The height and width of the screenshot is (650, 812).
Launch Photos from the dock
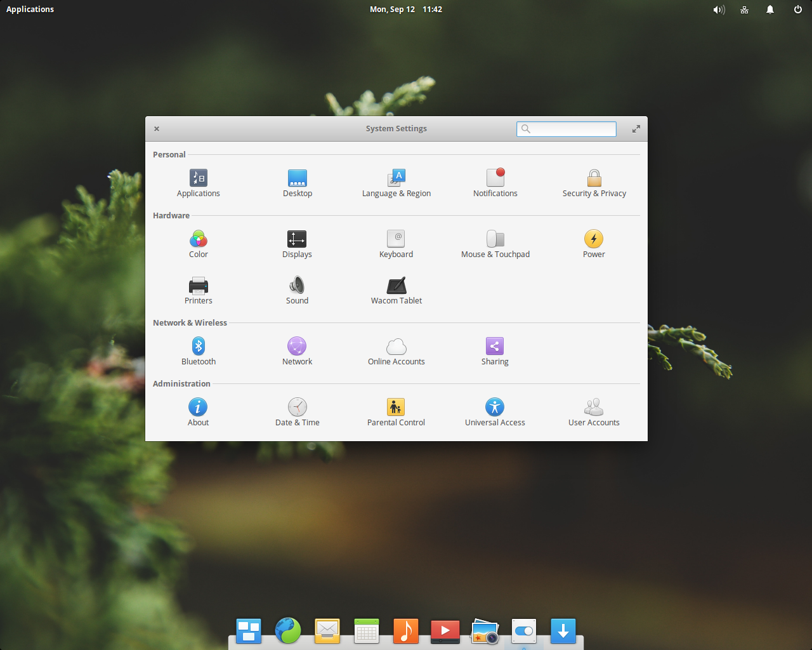pos(485,631)
